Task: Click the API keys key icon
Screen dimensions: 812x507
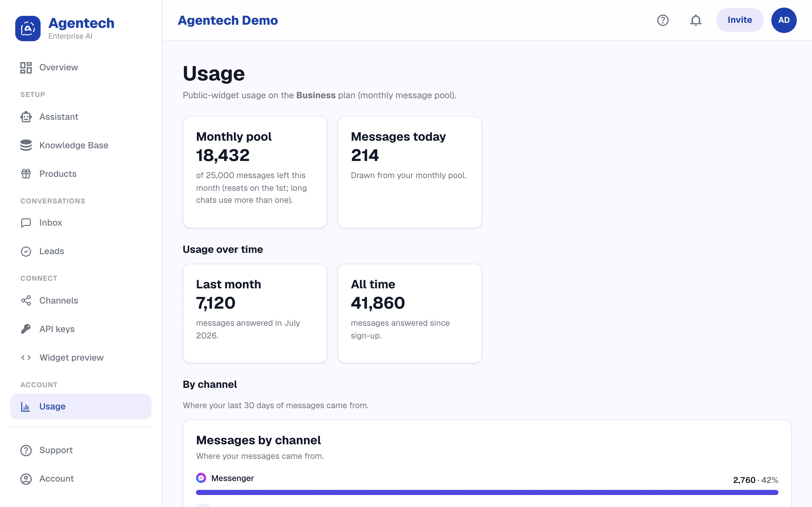Action: [x=26, y=329]
